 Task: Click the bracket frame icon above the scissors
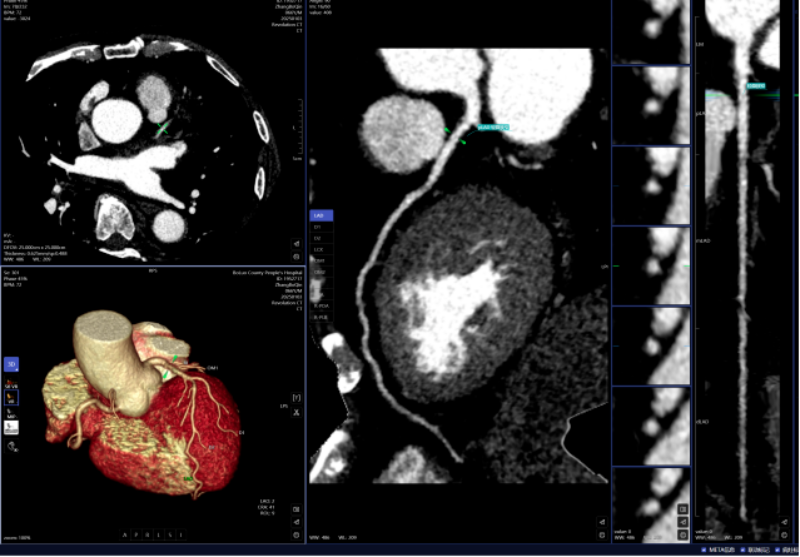click(296, 397)
